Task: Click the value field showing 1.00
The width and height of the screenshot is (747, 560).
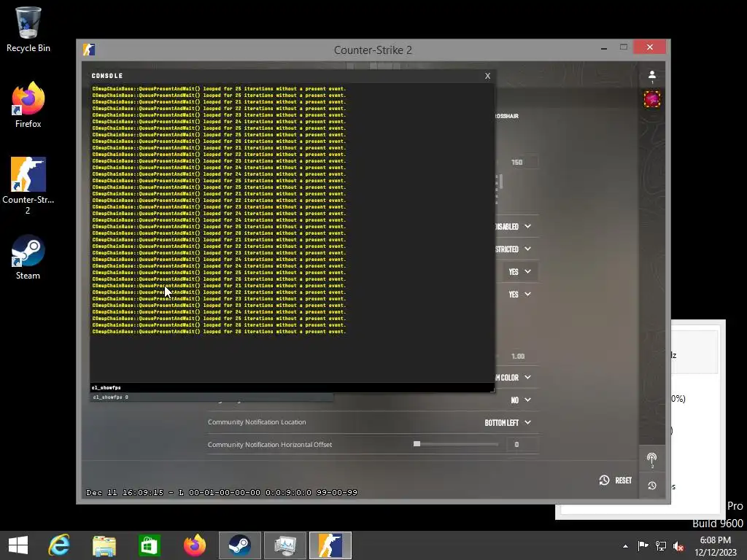Action: [519, 356]
